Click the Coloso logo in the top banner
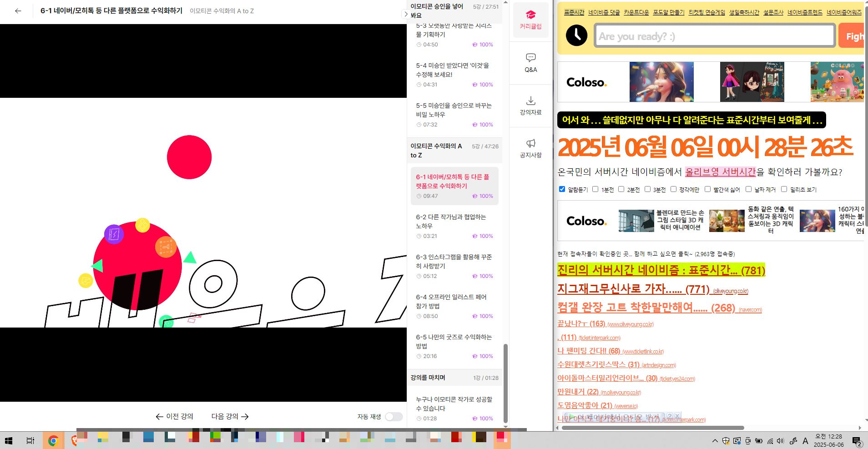This screenshot has width=868, height=449. pos(586,82)
